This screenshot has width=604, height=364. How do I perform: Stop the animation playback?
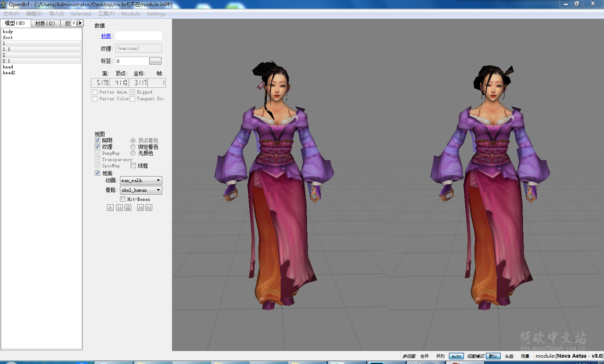(128, 208)
